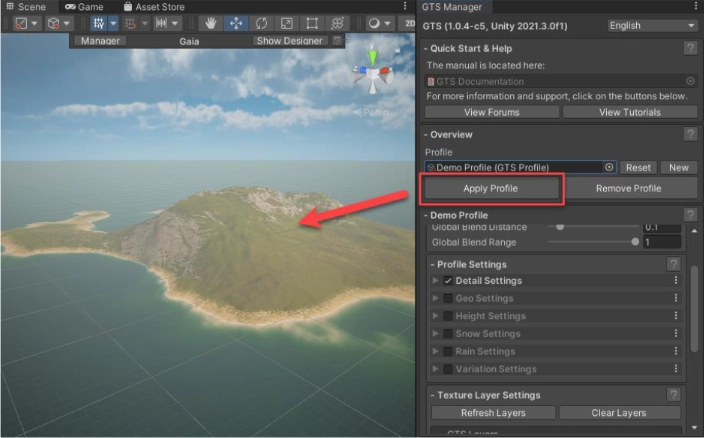The height and width of the screenshot is (438, 704).
Task: Select the Move tool
Action: tap(236, 23)
